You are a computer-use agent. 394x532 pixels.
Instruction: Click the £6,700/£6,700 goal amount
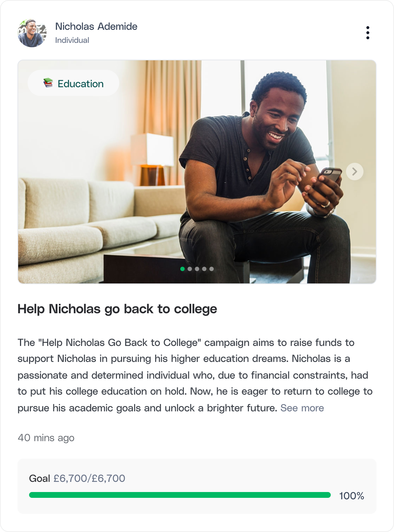(x=89, y=478)
